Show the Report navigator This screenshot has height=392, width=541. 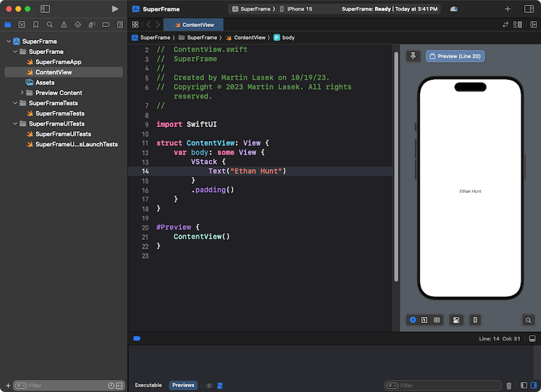click(x=120, y=24)
